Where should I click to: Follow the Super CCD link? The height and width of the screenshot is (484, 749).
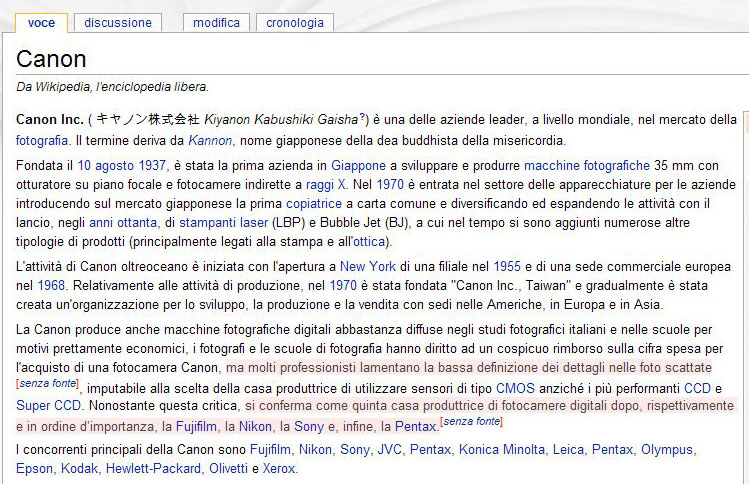coord(48,406)
